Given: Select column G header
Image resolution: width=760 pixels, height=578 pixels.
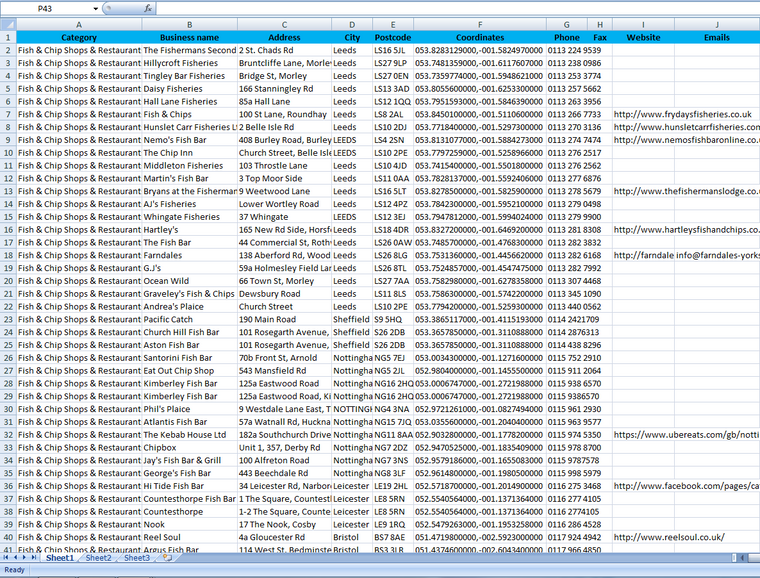Looking at the screenshot, I should coord(567,25).
